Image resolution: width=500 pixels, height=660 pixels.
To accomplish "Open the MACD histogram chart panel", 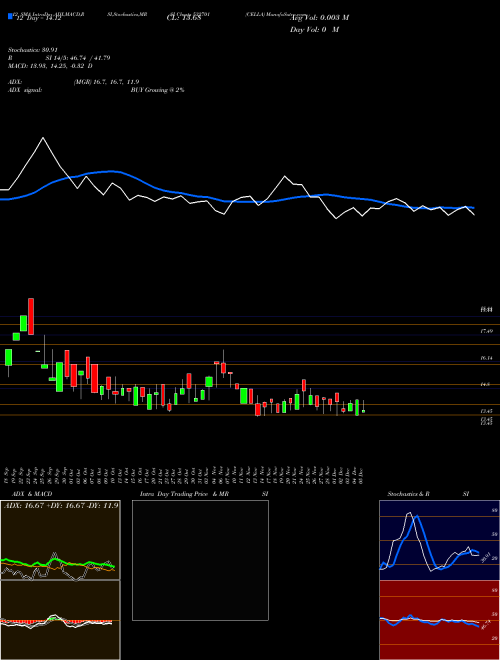I will point(60,620).
